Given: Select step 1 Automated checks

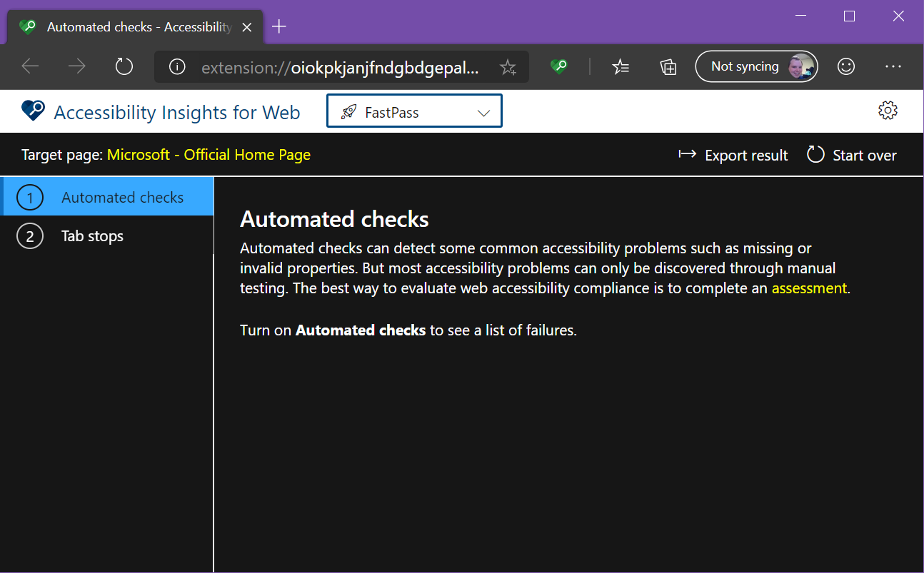Looking at the screenshot, I should 107,197.
